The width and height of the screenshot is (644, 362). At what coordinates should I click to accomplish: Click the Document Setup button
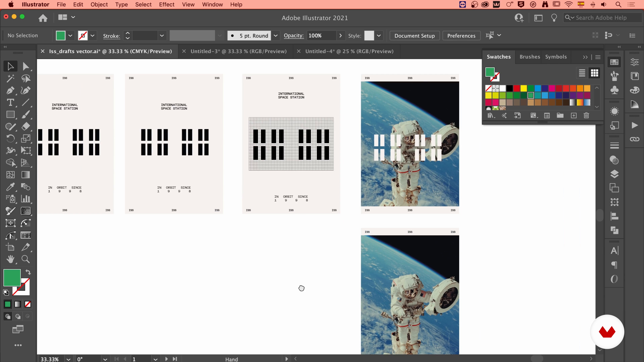click(x=415, y=36)
